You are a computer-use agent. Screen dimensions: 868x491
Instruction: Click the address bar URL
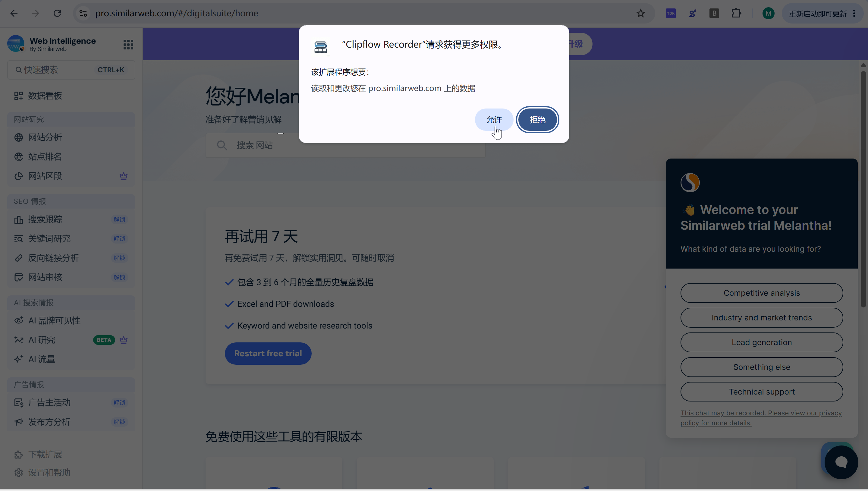[177, 13]
